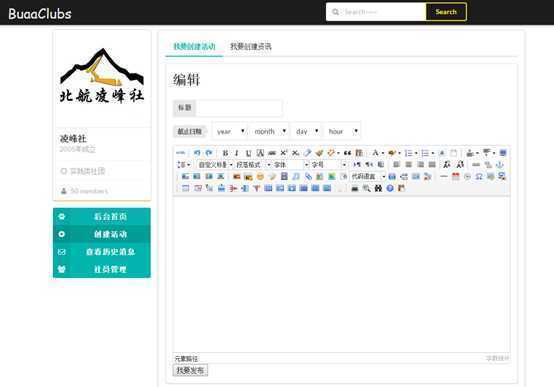Switch to the 我要创建活动 tab
The image size is (554, 387).
(x=194, y=46)
